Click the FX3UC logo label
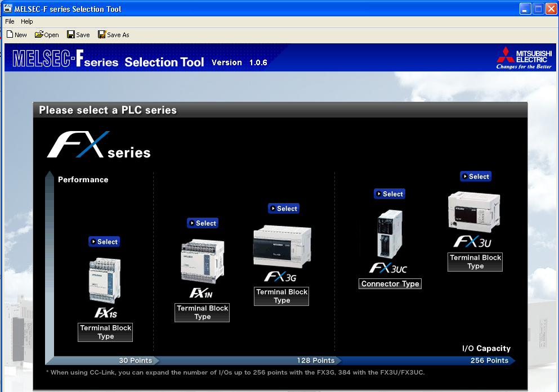Screen dimensions: 559x392 [x=388, y=268]
